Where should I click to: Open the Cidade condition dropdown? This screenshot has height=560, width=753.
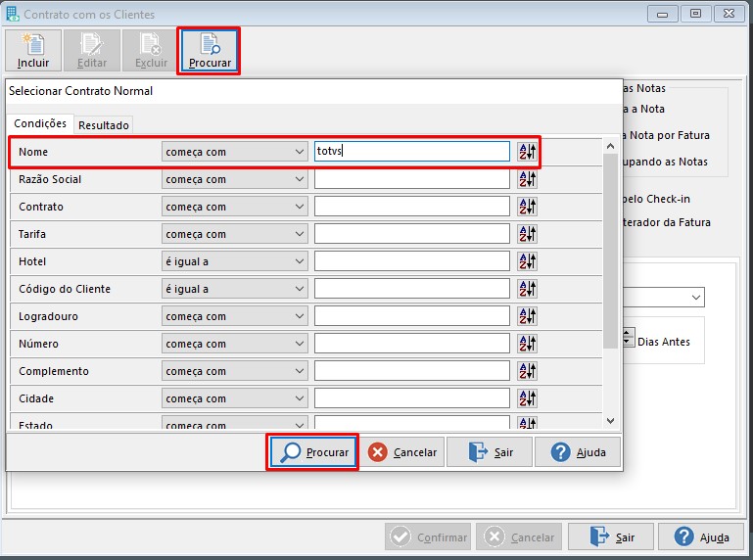[x=235, y=398]
